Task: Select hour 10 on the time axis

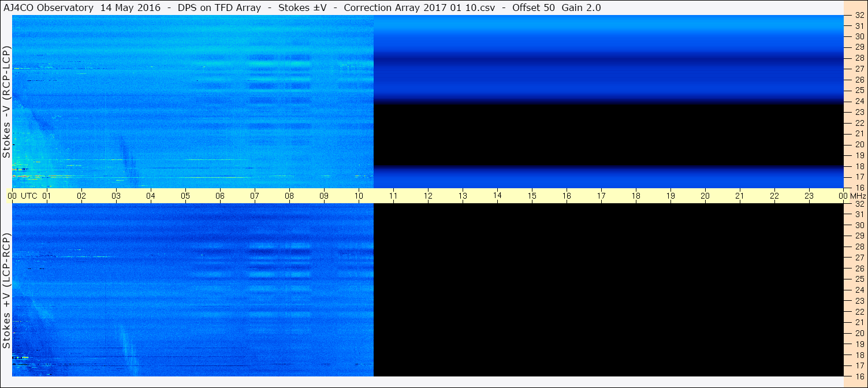Action: pyautogui.click(x=359, y=196)
